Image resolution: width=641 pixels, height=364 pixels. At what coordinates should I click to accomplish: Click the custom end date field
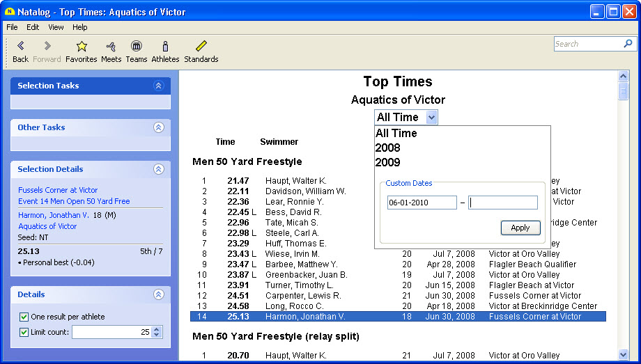tap(503, 203)
